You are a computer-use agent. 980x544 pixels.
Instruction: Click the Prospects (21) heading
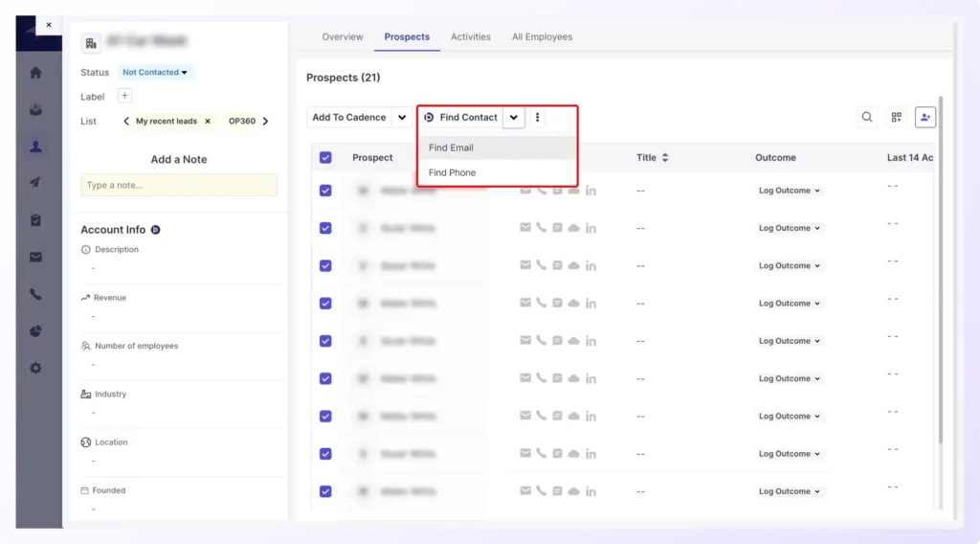344,78
